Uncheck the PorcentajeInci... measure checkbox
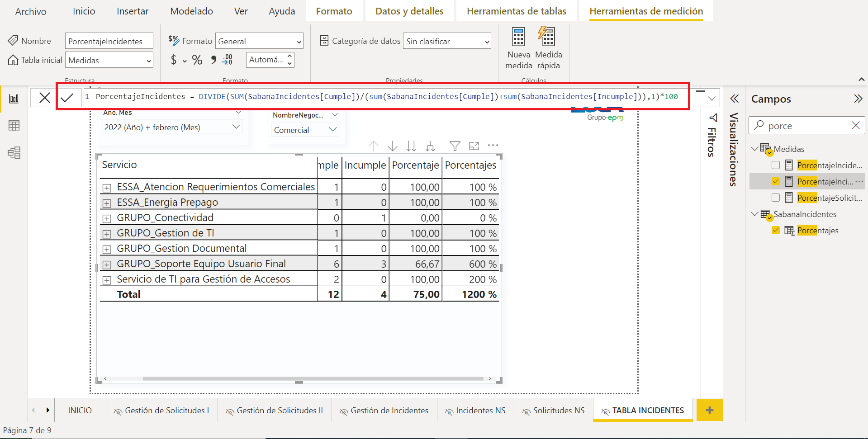 click(x=776, y=182)
